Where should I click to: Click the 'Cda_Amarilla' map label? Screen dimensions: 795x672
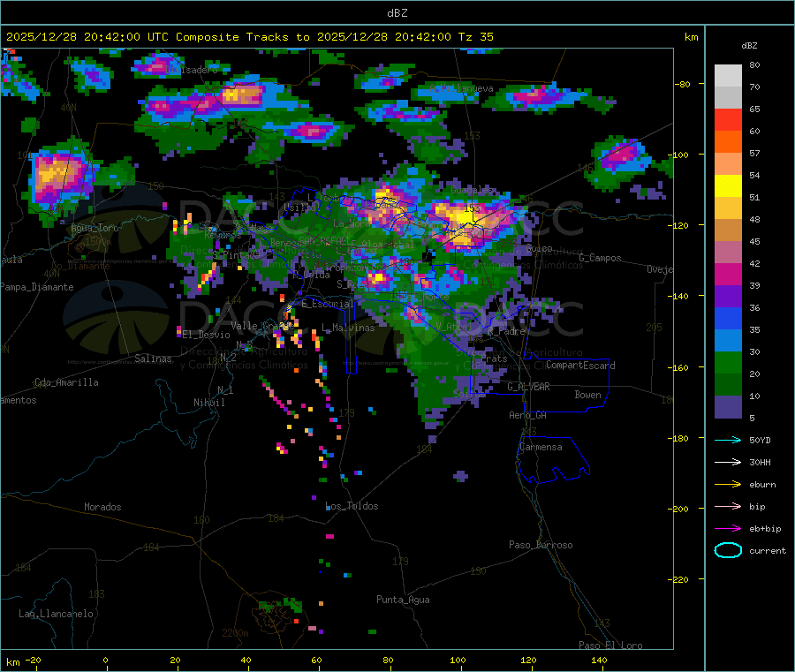pos(66,382)
